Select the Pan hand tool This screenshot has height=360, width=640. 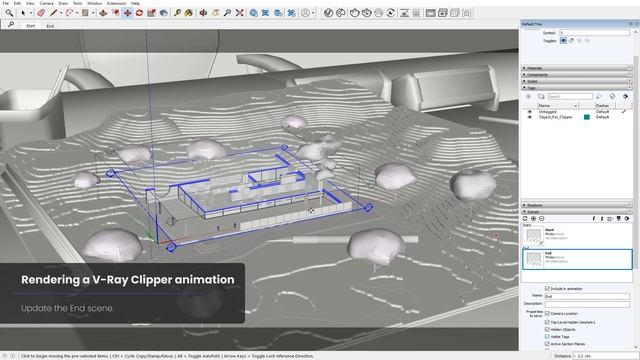[x=215, y=13]
